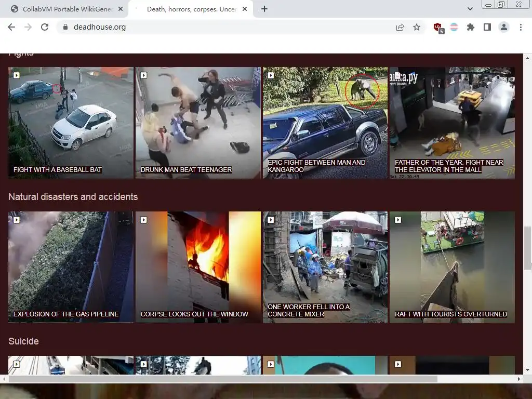This screenshot has height=399, width=532.
Task: Select the Death, horrors, corpses tab
Action: click(x=190, y=9)
